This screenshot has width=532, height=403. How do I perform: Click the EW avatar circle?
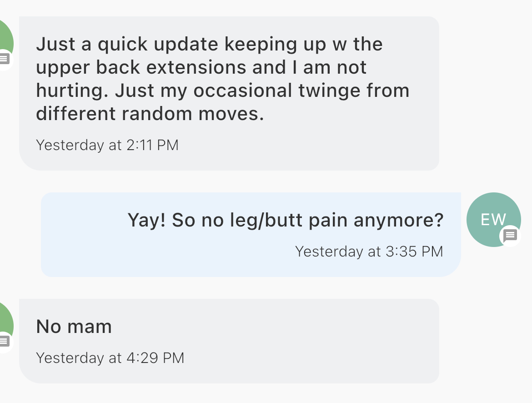(494, 220)
